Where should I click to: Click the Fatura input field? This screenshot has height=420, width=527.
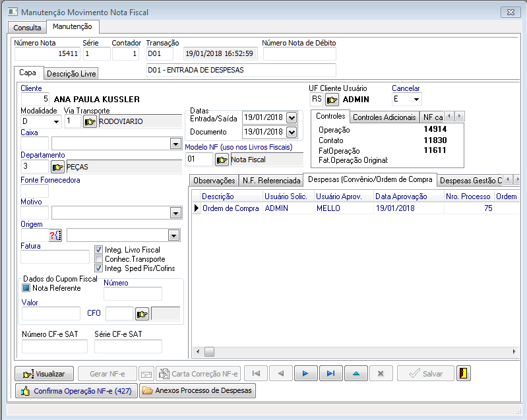pyautogui.click(x=55, y=257)
